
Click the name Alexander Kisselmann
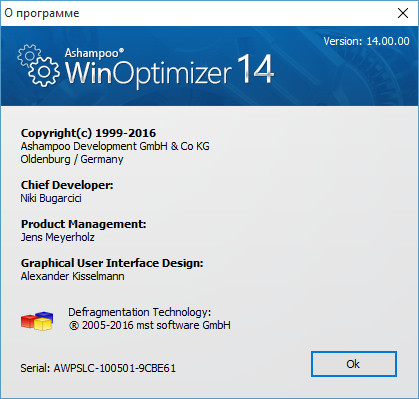tap(72, 276)
